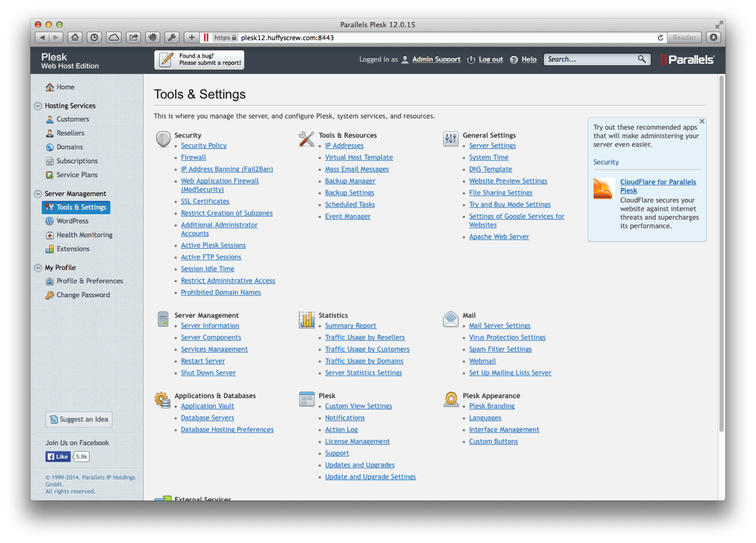
Task: Click the Facebook Like button
Action: pos(58,457)
